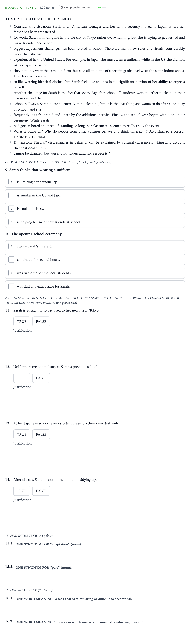Screen dimensions: 190x644
Task: Click the BLOQUE A - TEXT 2 heading
Action: click(21, 8)
